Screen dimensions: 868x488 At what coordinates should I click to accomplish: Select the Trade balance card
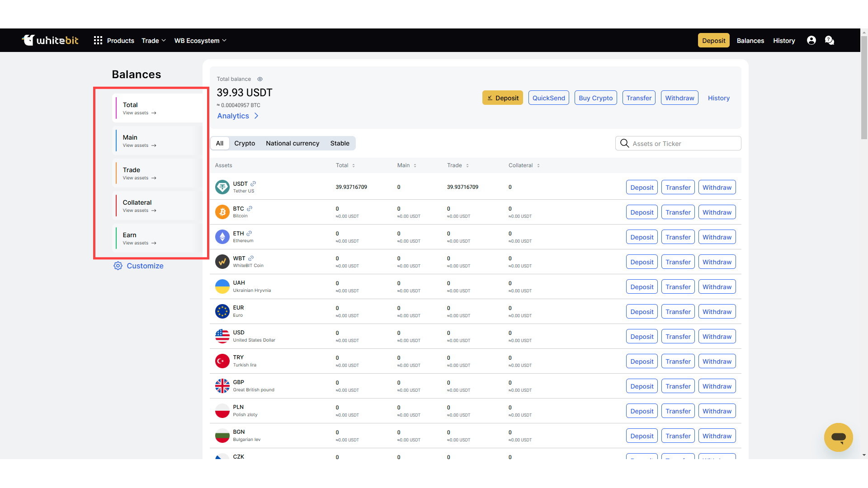pos(157,173)
